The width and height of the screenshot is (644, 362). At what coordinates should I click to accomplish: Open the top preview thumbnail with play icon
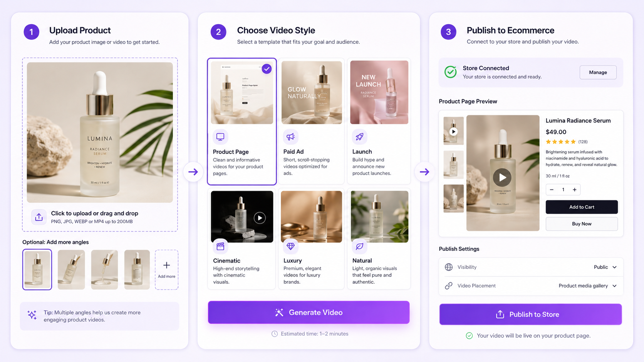tap(453, 131)
